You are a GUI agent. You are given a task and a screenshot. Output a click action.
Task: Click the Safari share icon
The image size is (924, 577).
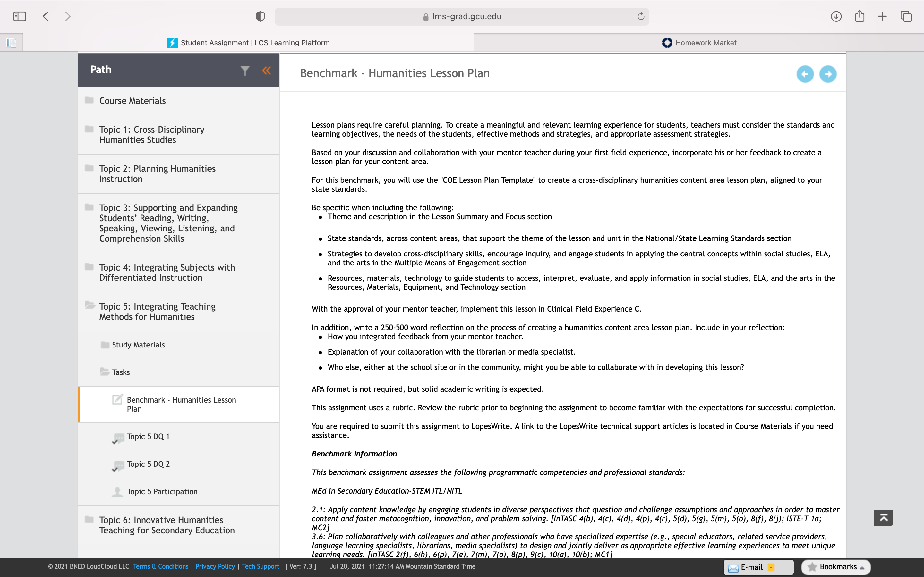860,16
